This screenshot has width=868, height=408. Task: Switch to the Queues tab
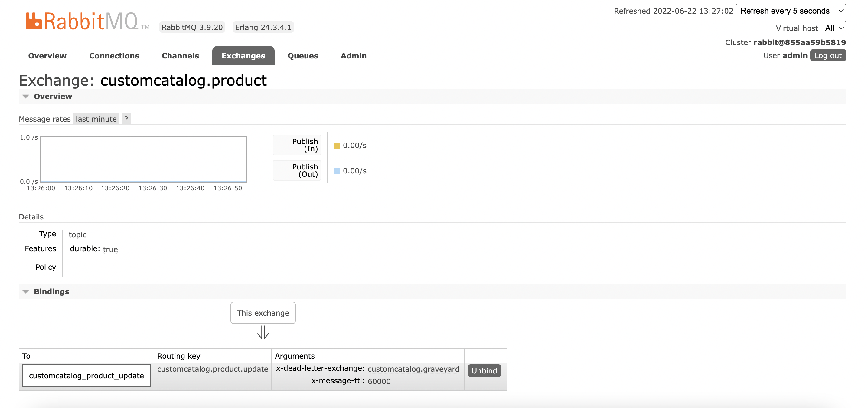tap(302, 56)
